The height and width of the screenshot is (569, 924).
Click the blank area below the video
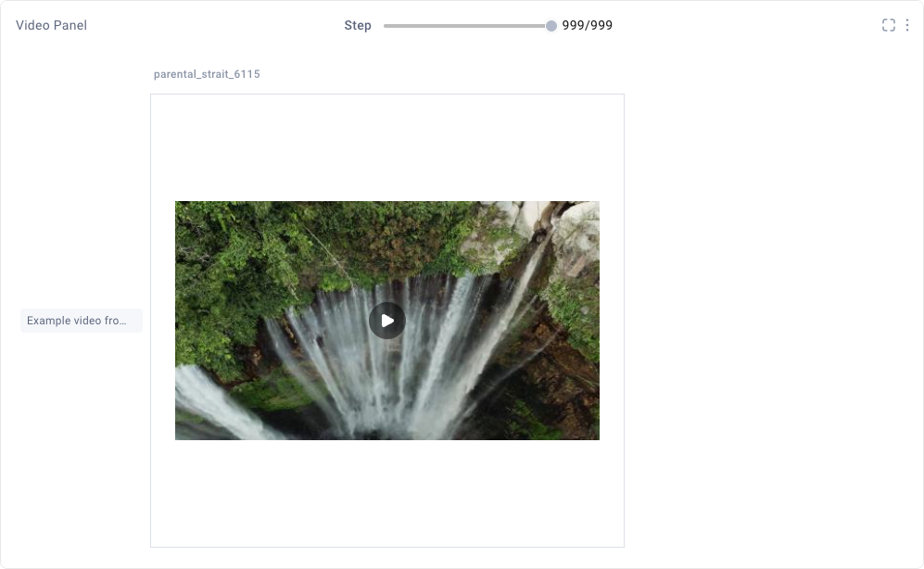pyautogui.click(x=387, y=493)
